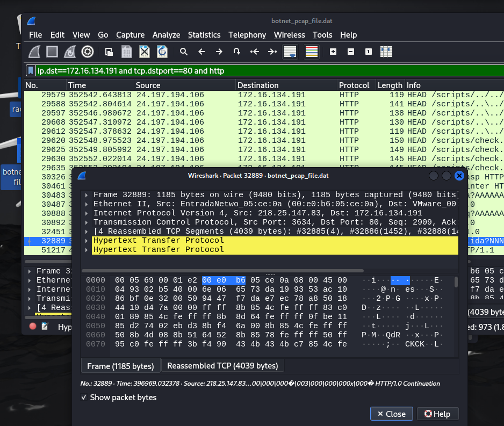Expand the Ethernet II tree row in dialog
The height and width of the screenshot is (426, 504).
click(87, 204)
